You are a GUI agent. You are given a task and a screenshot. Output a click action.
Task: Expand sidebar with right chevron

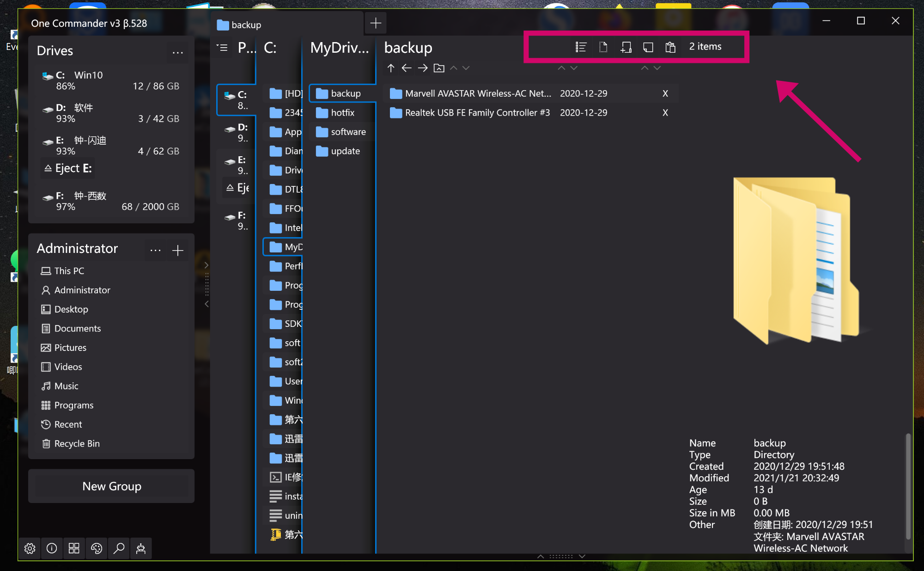click(x=207, y=265)
